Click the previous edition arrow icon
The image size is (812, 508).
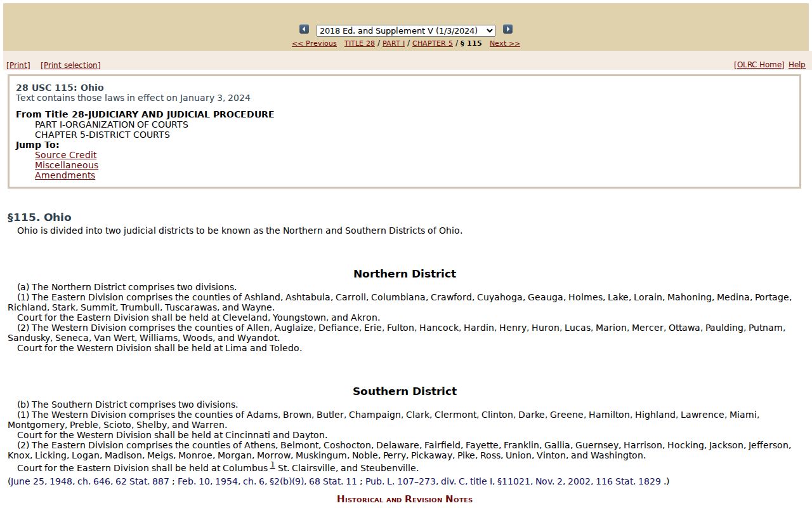pos(304,29)
